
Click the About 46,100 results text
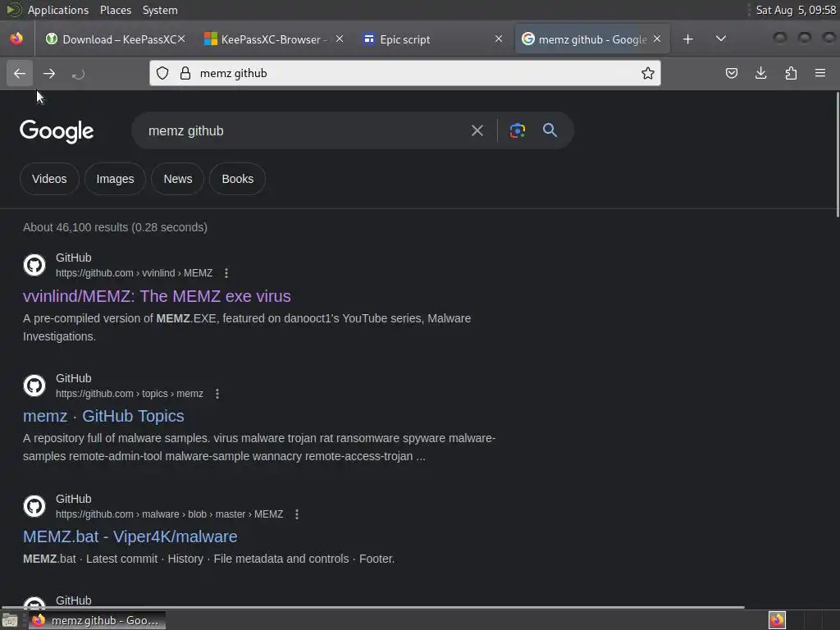[x=115, y=227]
